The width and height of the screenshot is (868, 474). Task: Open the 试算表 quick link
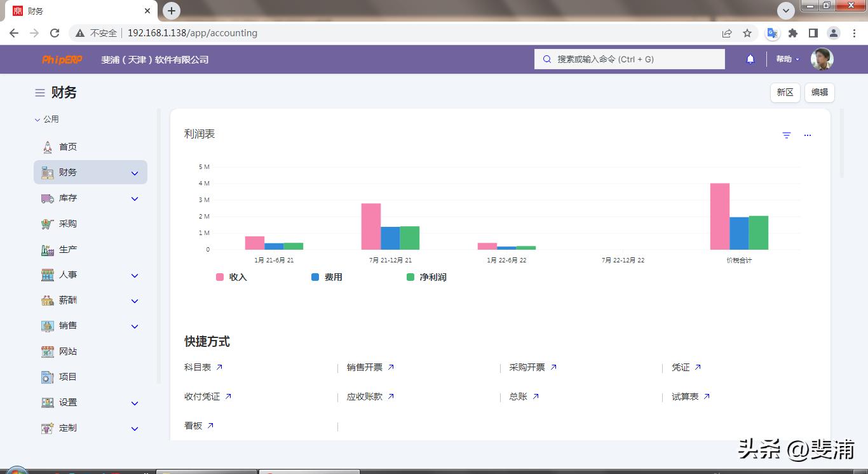coord(685,396)
